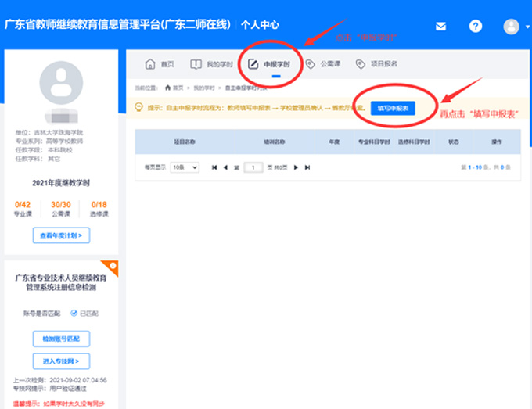Expand the account dropdown arrow
This screenshot has width=532, height=409.
point(525,27)
